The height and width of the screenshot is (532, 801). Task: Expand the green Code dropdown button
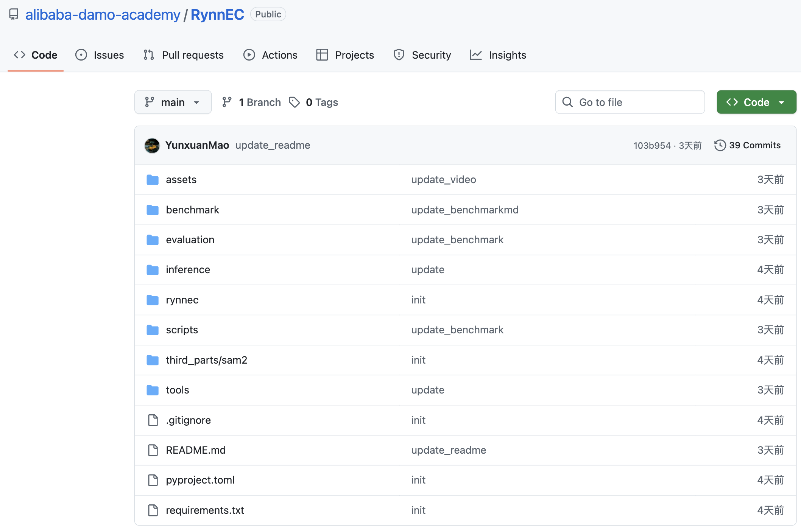[x=756, y=102]
